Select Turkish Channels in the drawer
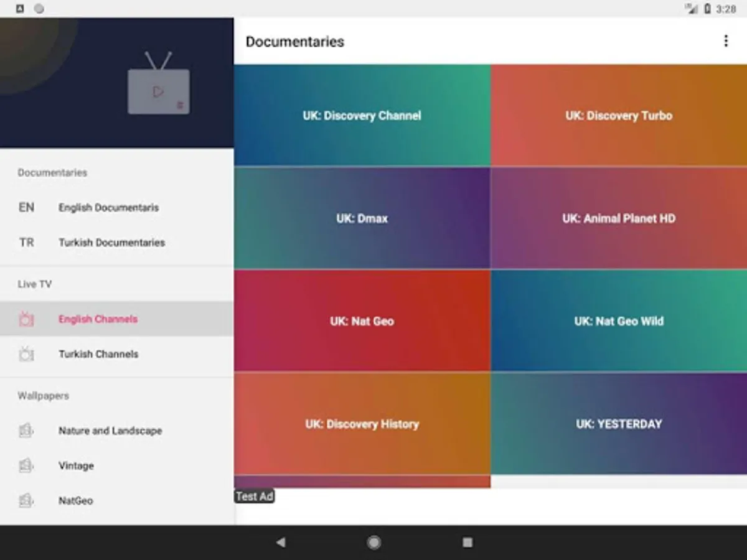The height and width of the screenshot is (560, 747). click(x=117, y=354)
